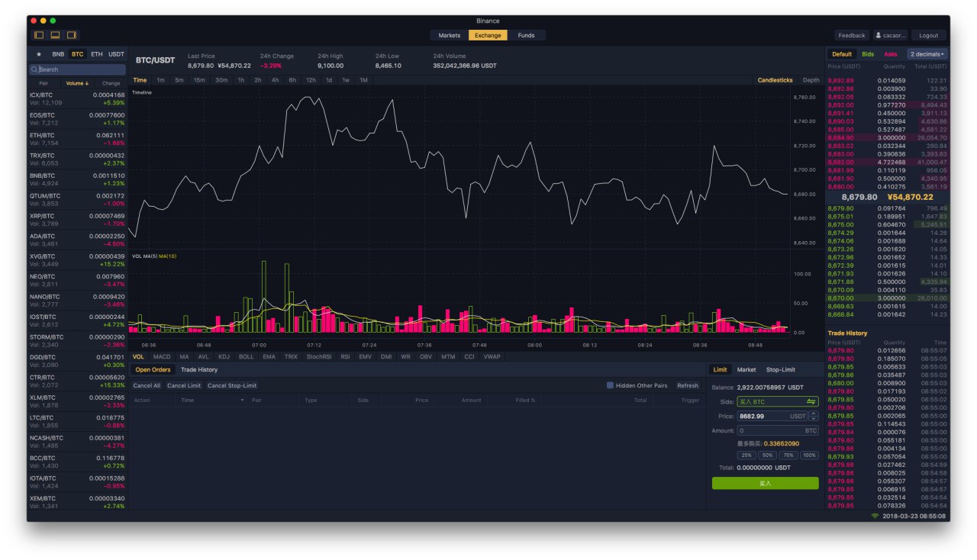The height and width of the screenshot is (560, 977).
Task: Open the Markets tab
Action: 450,35
